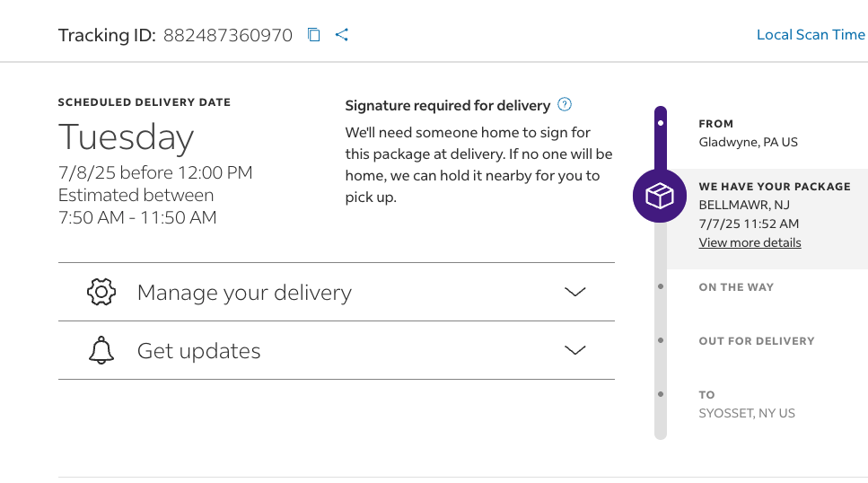The image size is (868, 483).
Task: Select the purple package box status icon
Action: coord(660,196)
